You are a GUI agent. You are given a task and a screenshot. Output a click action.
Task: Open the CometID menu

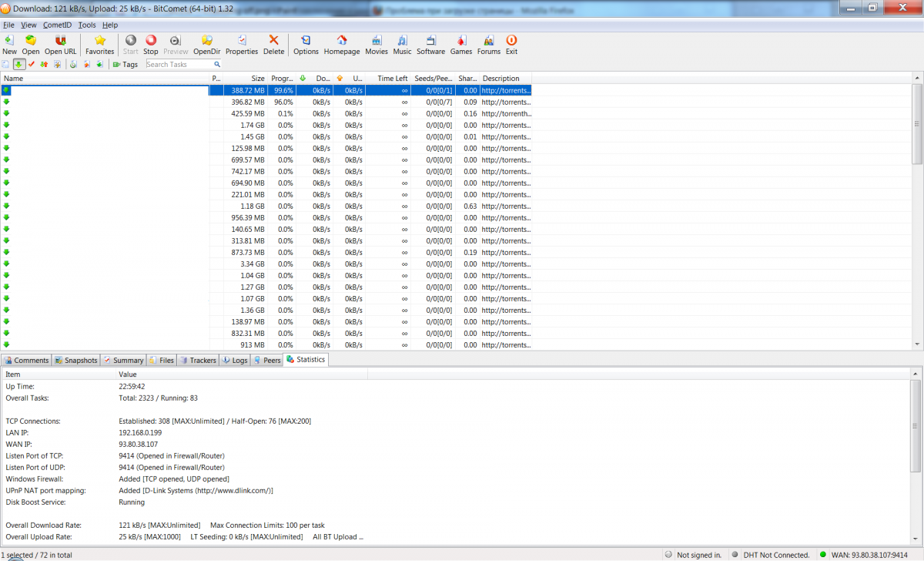coord(57,25)
